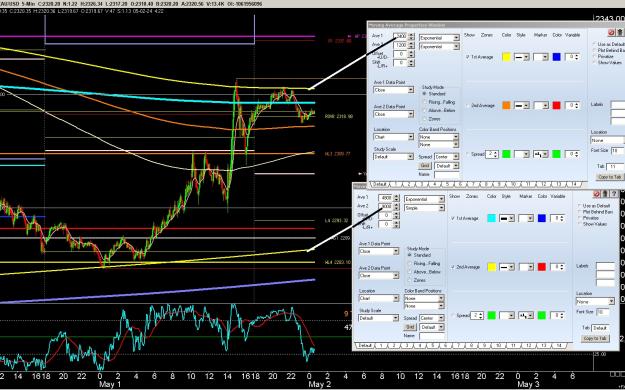Open Spread Center dropdown in lower window
Screen dimensions: 625x390
tap(432, 318)
